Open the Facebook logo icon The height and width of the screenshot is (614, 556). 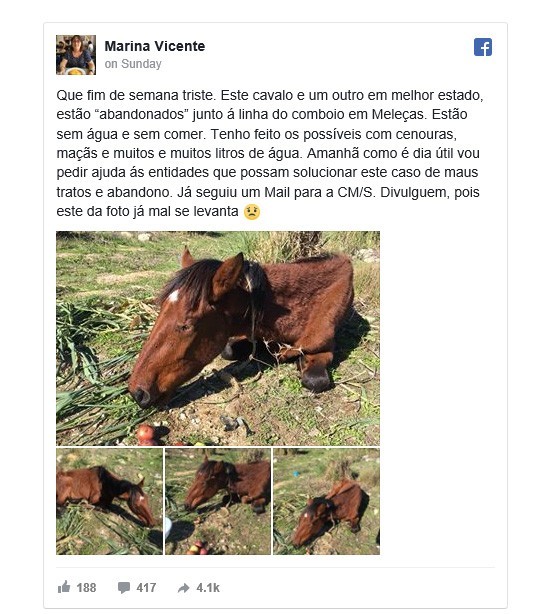coord(483,47)
